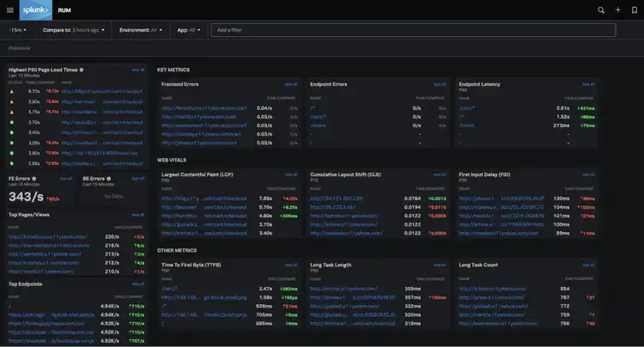Image resolution: width=644 pixels, height=347 pixels.
Task: Click the plus icon in top bar
Action: [617, 10]
